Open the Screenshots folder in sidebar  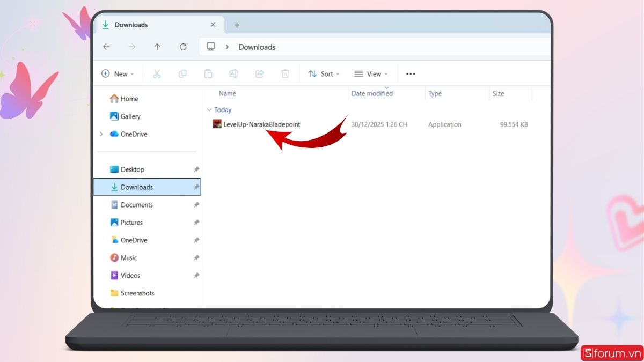tap(137, 293)
